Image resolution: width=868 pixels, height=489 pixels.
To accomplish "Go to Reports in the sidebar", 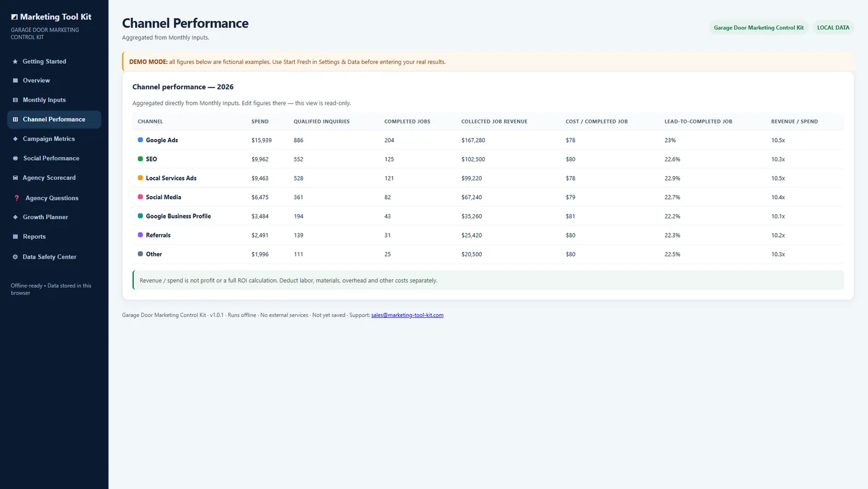I will (54, 236).
